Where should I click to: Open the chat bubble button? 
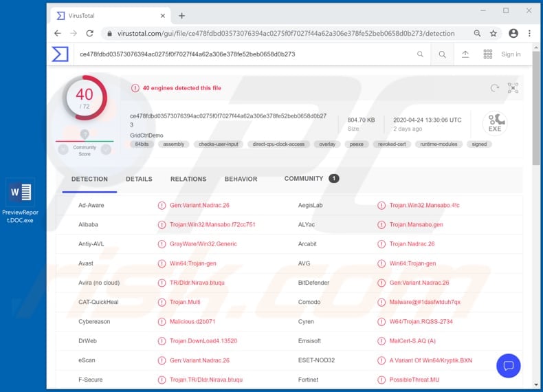click(508, 366)
